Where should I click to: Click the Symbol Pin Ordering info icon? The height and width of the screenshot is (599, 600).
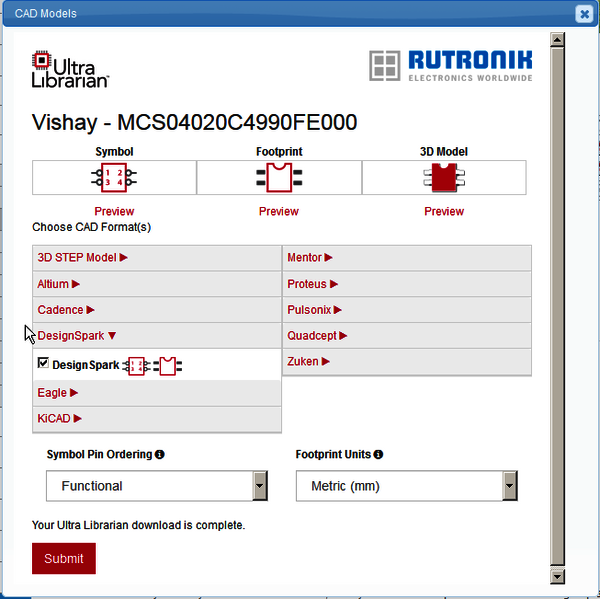[x=160, y=454]
